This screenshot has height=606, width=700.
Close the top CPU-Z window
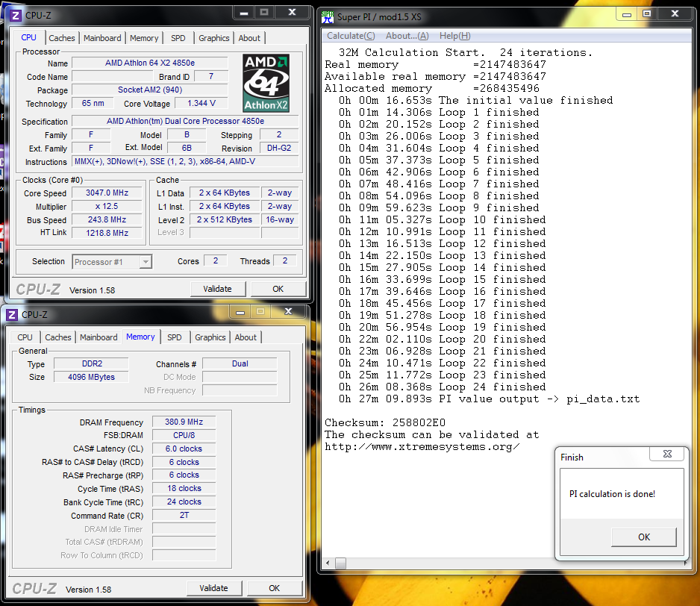coord(292,13)
